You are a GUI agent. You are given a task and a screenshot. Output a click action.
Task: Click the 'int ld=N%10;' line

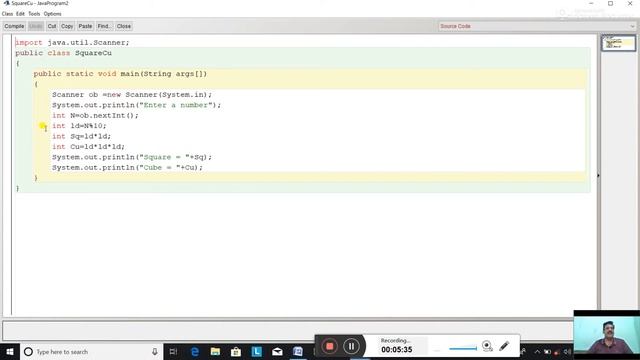[x=79, y=126]
